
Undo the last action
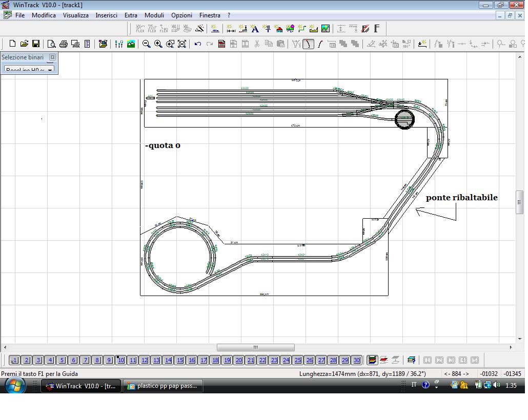198,44
